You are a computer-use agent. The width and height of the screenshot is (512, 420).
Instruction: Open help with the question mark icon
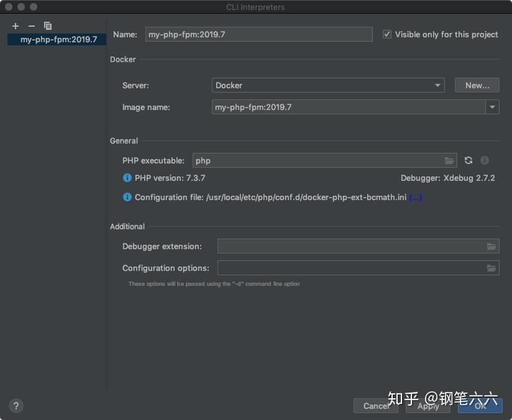pos(16,406)
